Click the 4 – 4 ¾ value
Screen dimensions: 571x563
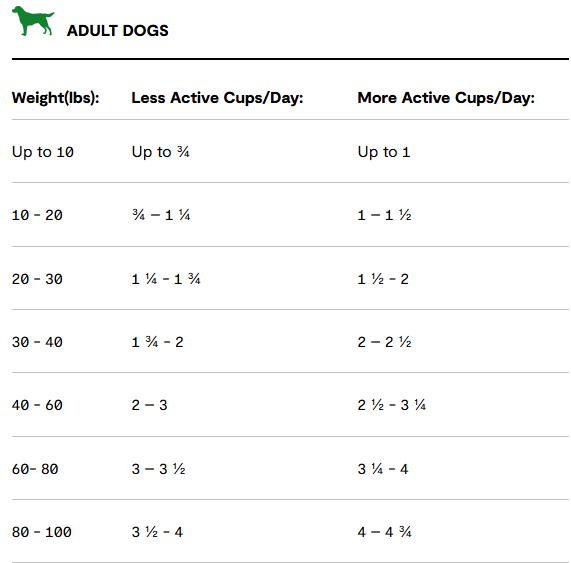coord(385,532)
